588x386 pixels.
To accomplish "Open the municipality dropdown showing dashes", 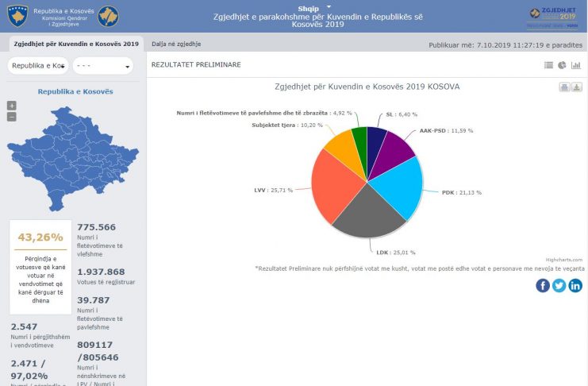I will [103, 66].
